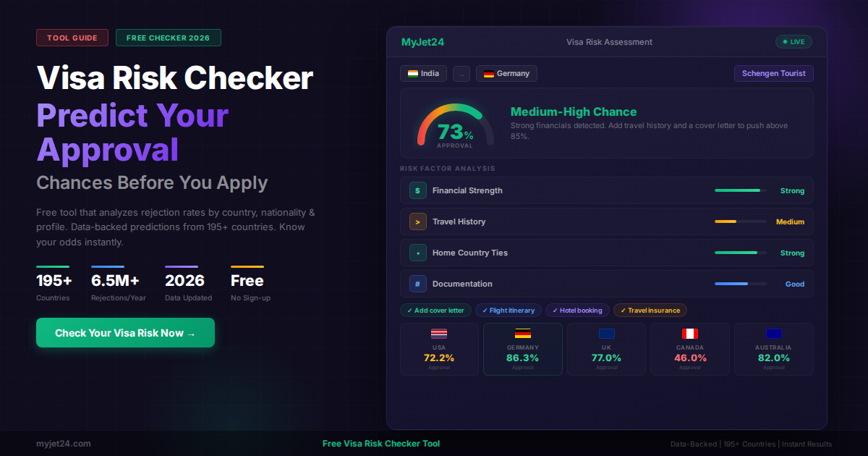Select the Financial Strength dollar icon
Image resolution: width=868 pixels, height=456 pixels.
tap(417, 190)
